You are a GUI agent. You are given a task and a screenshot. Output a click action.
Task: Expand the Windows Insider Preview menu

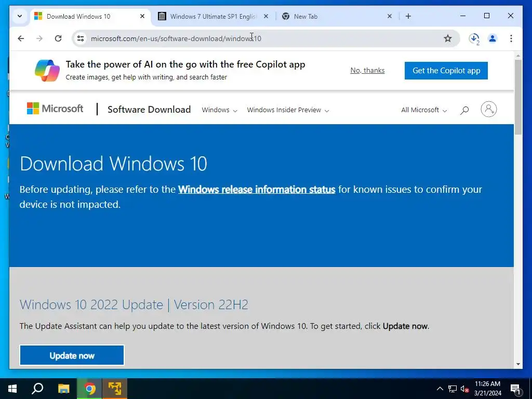288,110
